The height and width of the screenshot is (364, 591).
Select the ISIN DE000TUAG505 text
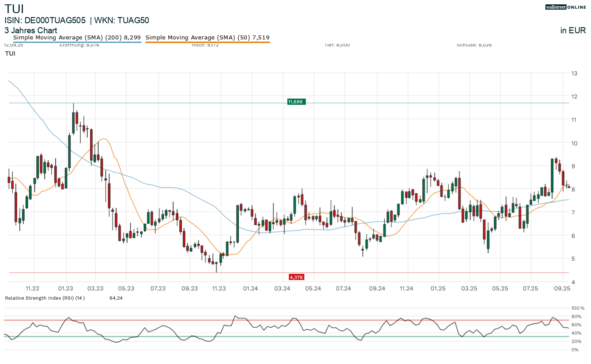point(45,20)
